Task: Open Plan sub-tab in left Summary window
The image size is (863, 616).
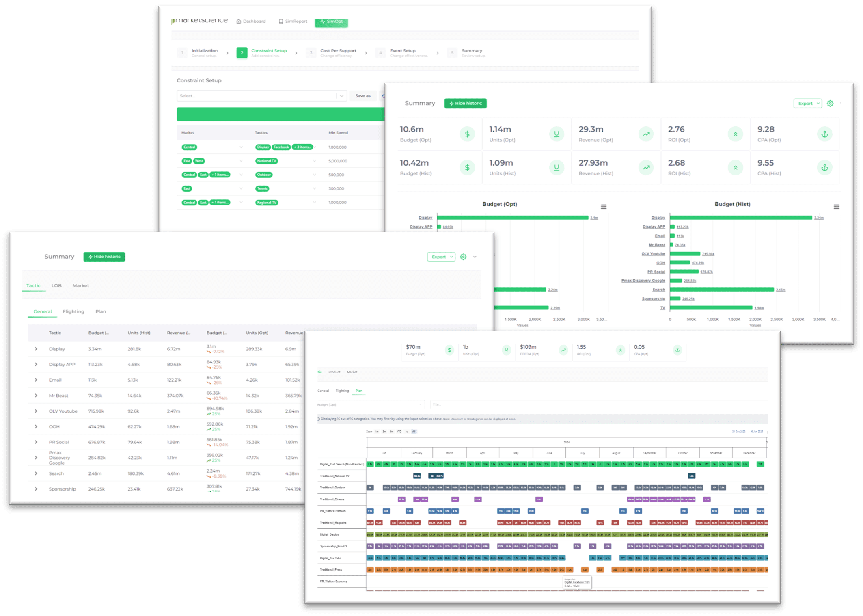Action: click(x=101, y=312)
